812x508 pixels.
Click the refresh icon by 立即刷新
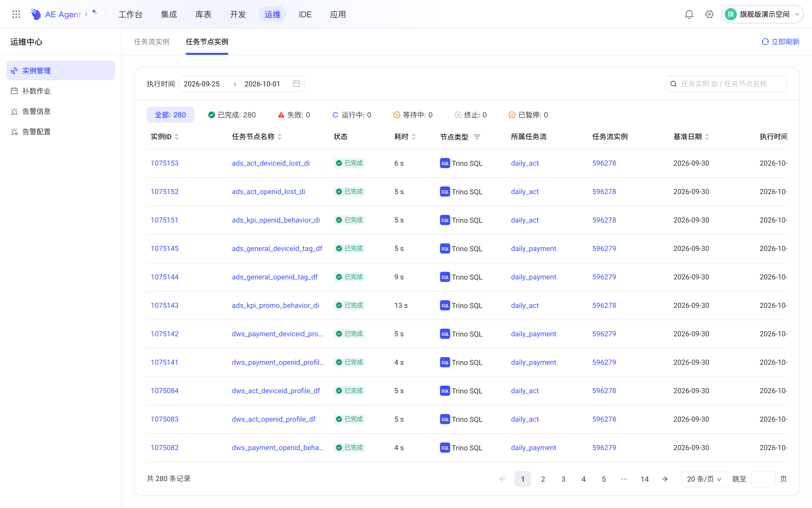(765, 42)
